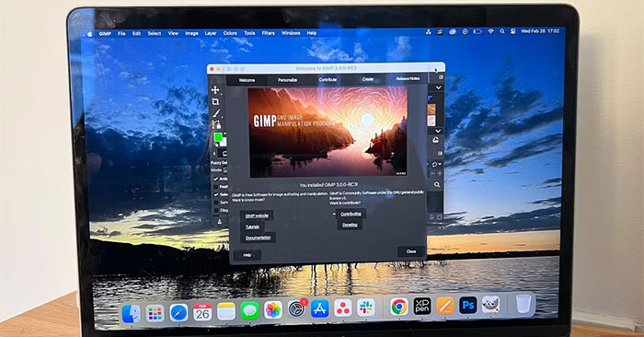Open Pages from the Dock

tap(445, 306)
